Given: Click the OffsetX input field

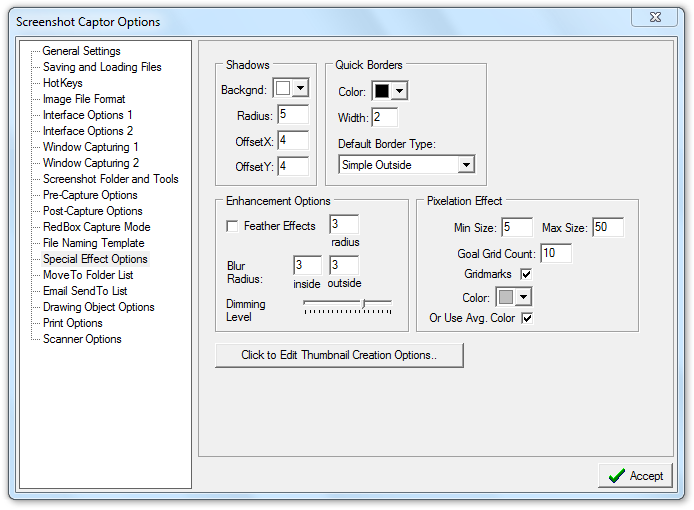Looking at the screenshot, I should pyautogui.click(x=293, y=140).
